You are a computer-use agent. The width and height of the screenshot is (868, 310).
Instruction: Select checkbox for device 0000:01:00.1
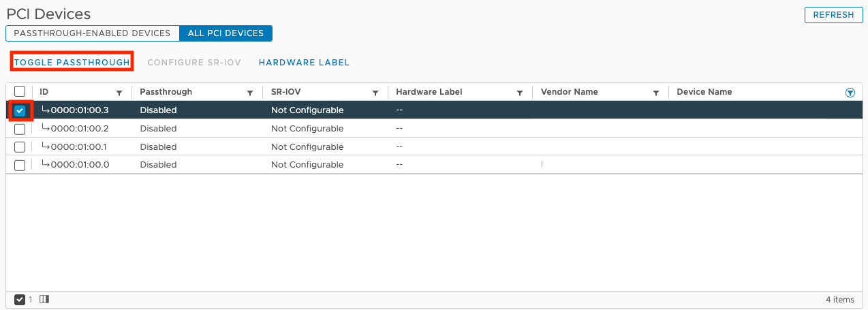pos(20,147)
